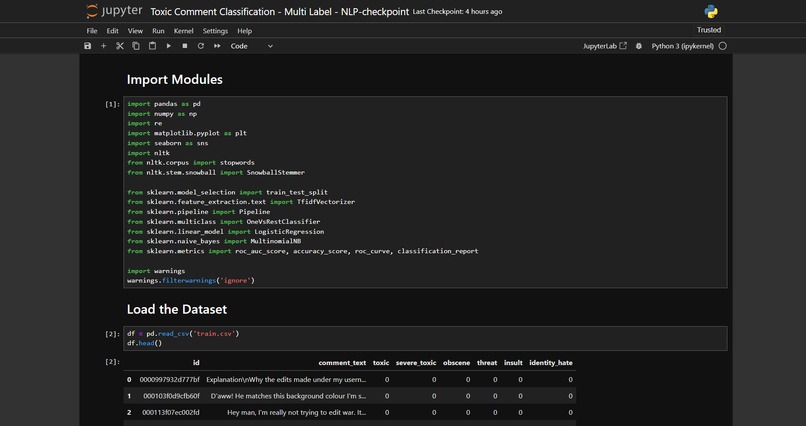Restart kernel and run all cells icon
This screenshot has width=806, height=426.
(x=217, y=46)
